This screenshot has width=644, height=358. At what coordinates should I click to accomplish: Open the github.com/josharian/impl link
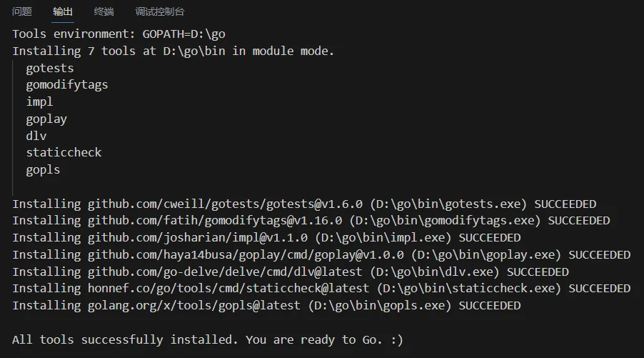(198, 237)
